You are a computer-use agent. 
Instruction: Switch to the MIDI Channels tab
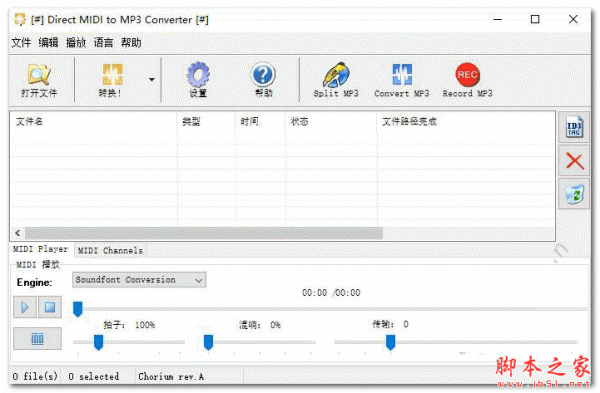(110, 251)
